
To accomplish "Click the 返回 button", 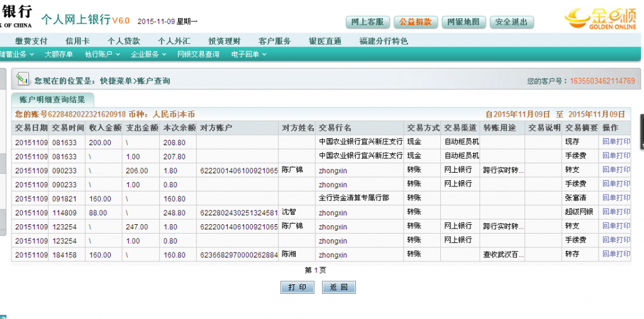I will point(338,287).
